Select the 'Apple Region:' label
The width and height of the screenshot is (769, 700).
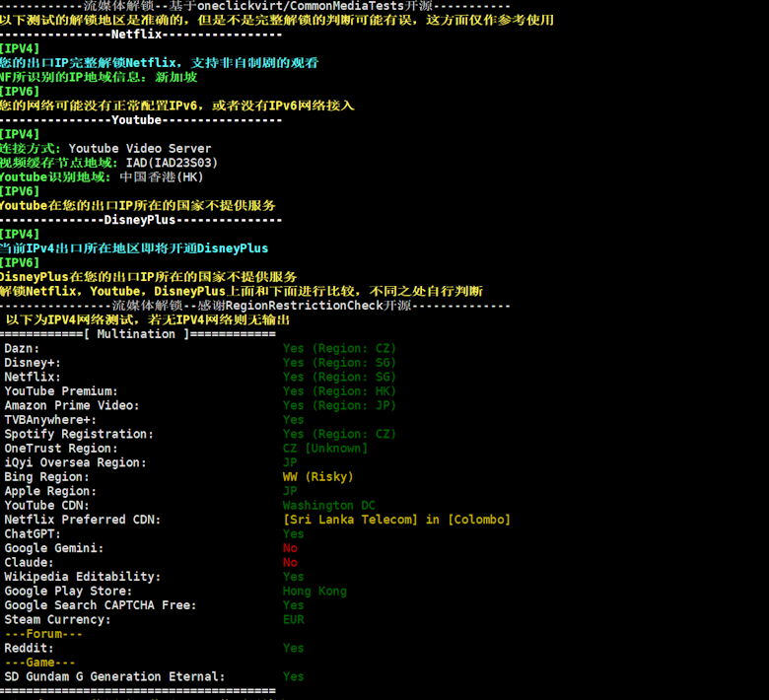point(50,491)
